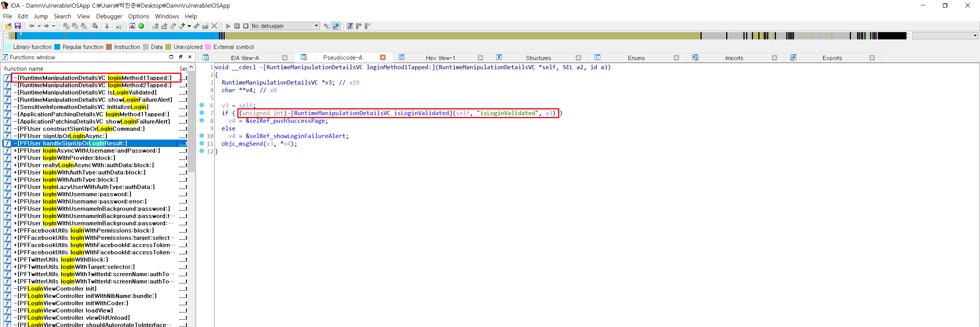Open the No debugger selection dropdown
980x327 pixels.
[x=285, y=26]
